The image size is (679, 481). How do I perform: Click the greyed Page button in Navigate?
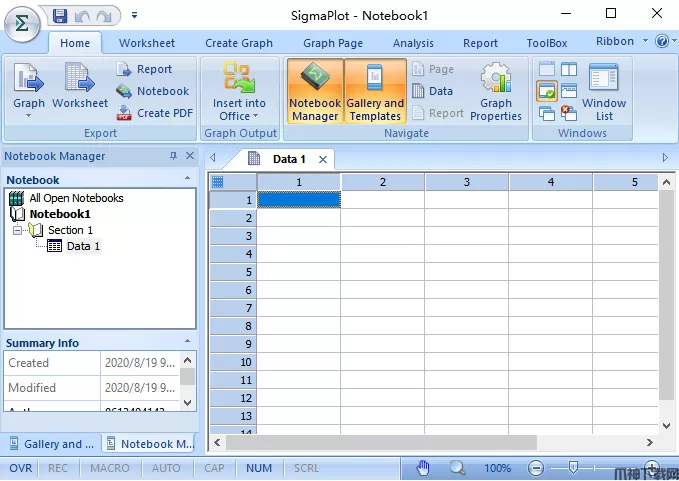coord(432,69)
